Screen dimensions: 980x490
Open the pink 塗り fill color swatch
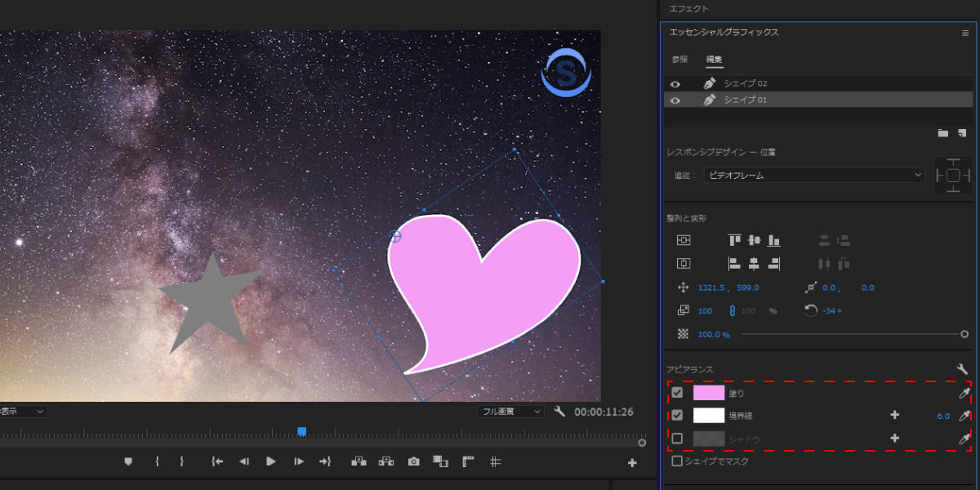click(709, 393)
